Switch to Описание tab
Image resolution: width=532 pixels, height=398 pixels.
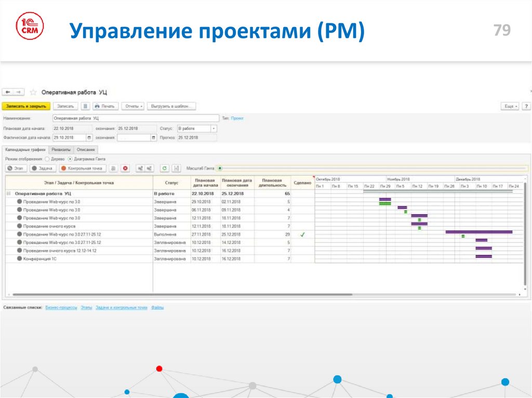coord(86,149)
